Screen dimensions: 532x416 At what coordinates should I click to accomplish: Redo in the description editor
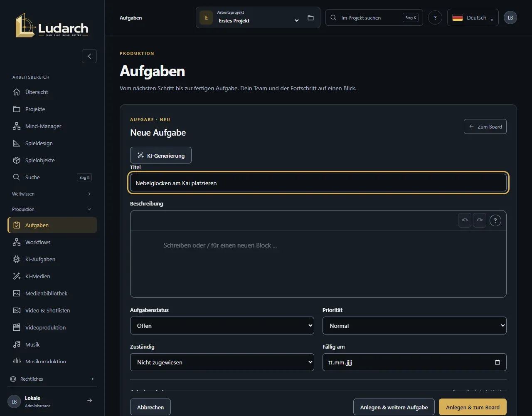pyautogui.click(x=480, y=220)
